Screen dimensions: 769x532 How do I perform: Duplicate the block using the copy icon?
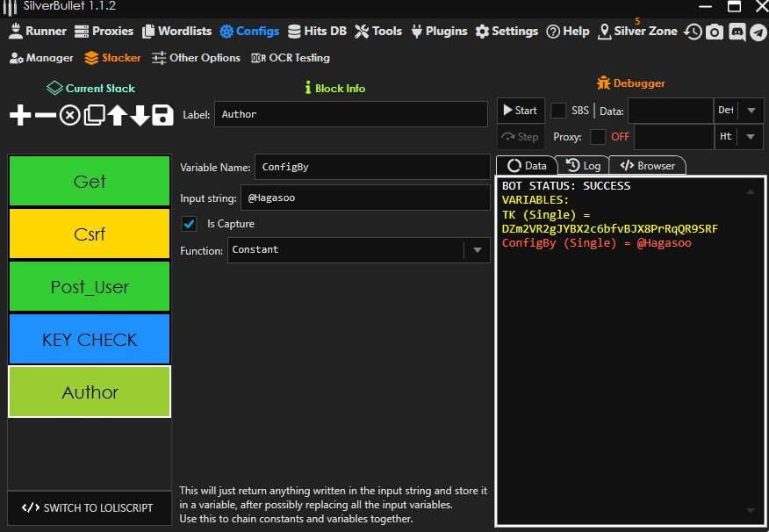pyautogui.click(x=94, y=115)
